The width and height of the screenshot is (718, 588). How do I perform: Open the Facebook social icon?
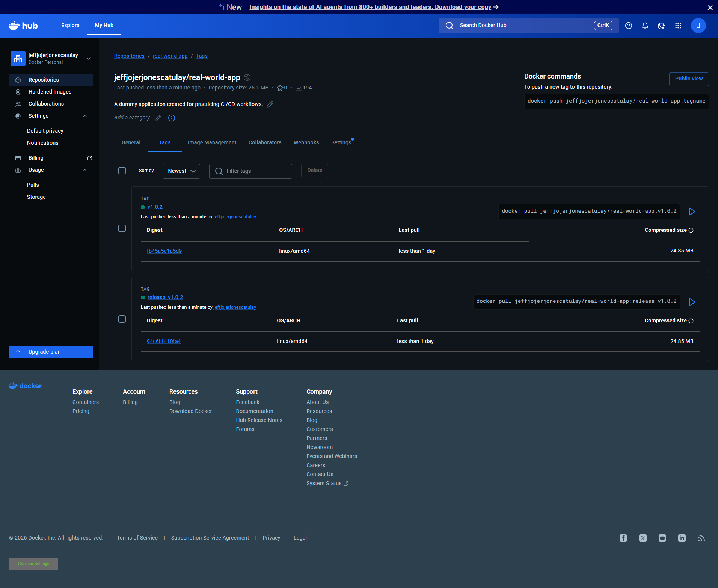click(623, 538)
